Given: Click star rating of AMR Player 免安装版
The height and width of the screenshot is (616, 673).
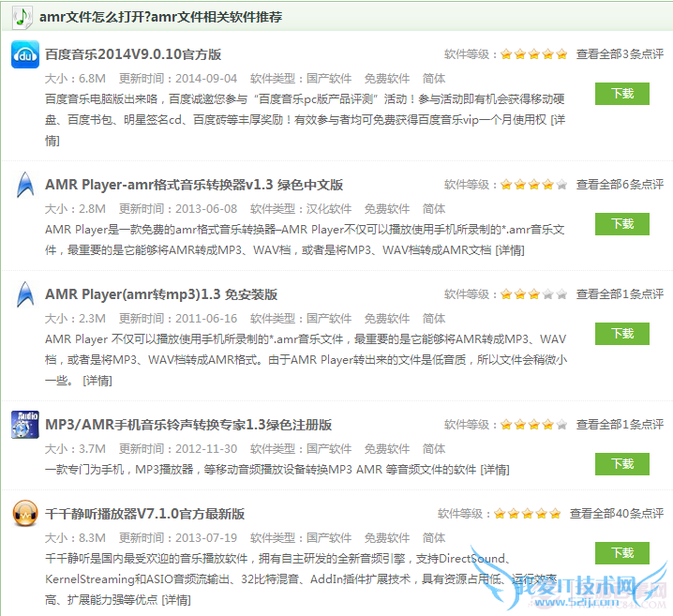Looking at the screenshot, I should (x=534, y=294).
